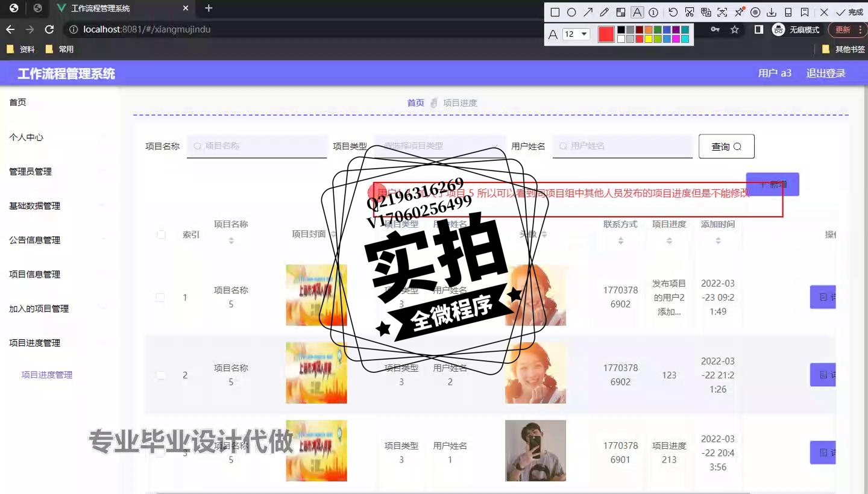868x494 pixels.
Task: Click the send to phone icon
Action: click(788, 12)
